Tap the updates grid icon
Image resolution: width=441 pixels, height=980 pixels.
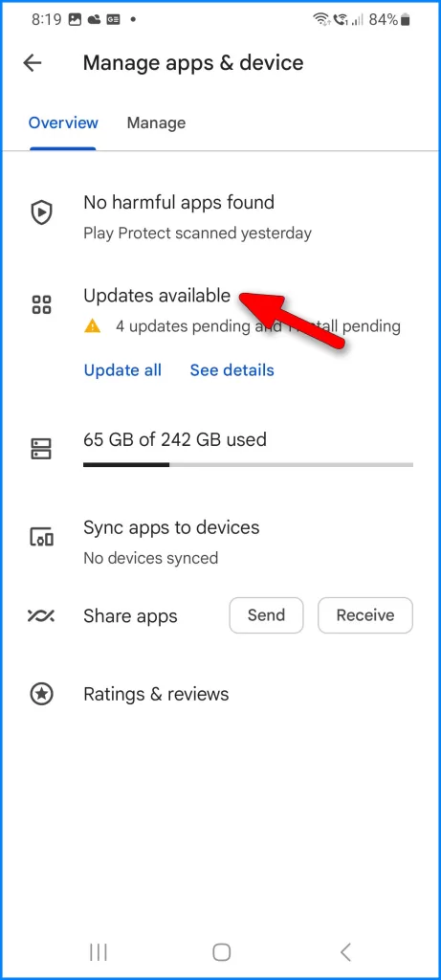tap(42, 305)
